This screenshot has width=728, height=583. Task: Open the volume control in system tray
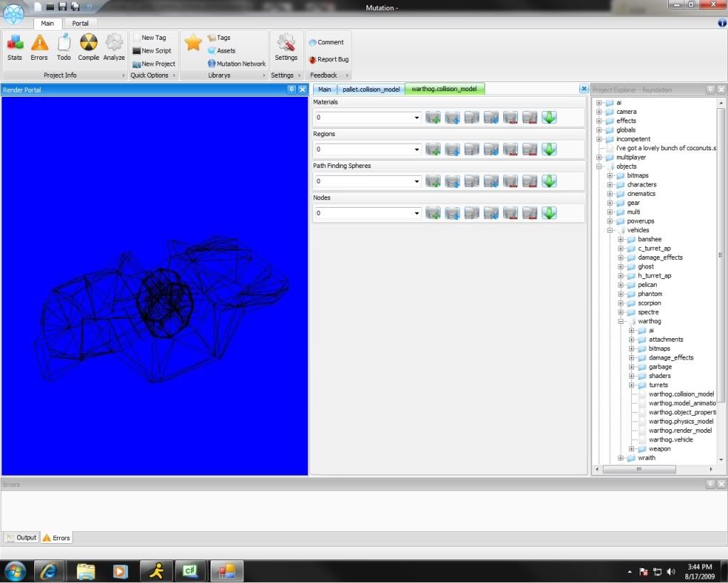tap(671, 572)
